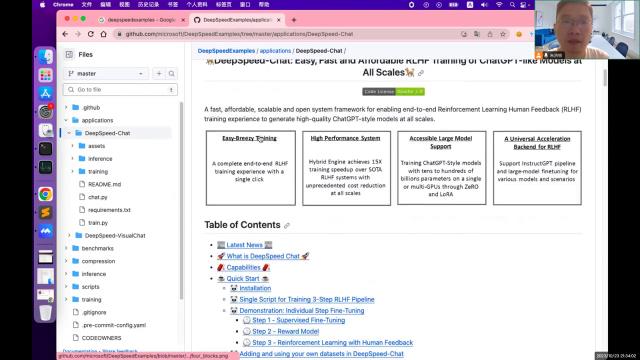640x360 pixels.
Task: Open Trash in the Dock
Action: coord(45,313)
